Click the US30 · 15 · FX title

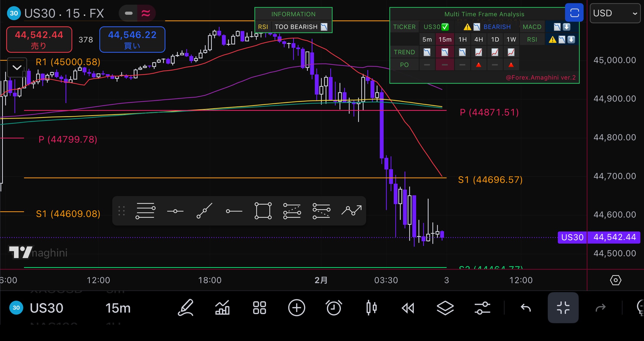[x=64, y=13]
